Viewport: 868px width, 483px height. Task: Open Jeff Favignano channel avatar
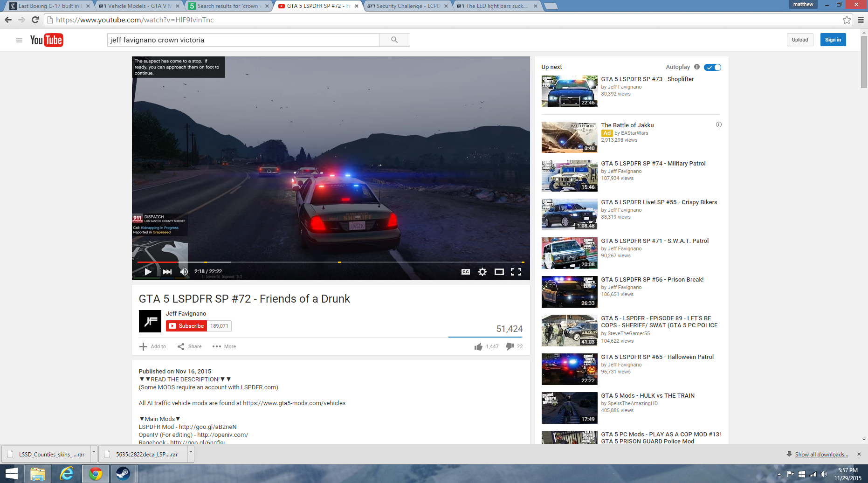pos(150,321)
